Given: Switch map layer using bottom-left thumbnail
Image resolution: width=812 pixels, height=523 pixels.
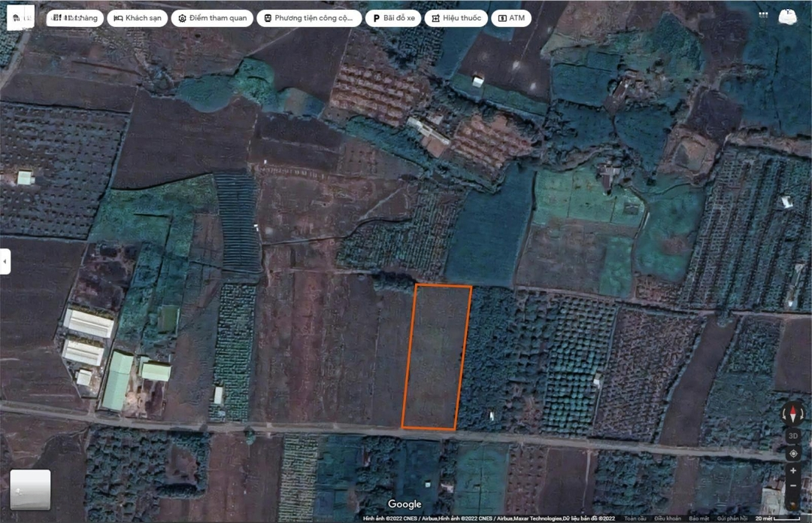Looking at the screenshot, I should [30, 489].
